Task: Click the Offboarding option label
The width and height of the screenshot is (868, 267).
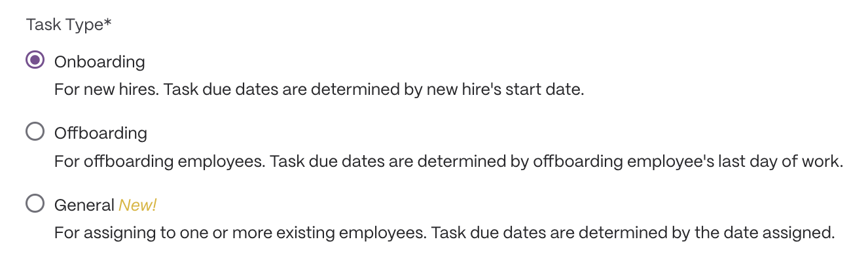Action: 101,133
